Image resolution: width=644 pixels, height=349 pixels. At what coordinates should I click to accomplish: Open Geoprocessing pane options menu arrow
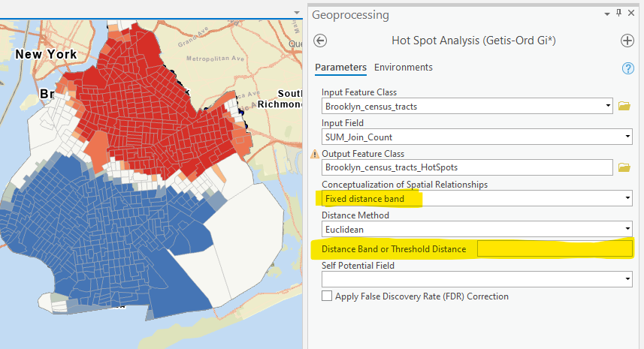click(607, 13)
